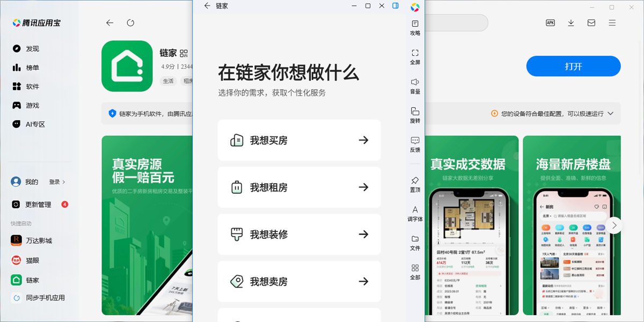Click the colorful 应用宝 icon atop side toolbar

pos(415,7)
